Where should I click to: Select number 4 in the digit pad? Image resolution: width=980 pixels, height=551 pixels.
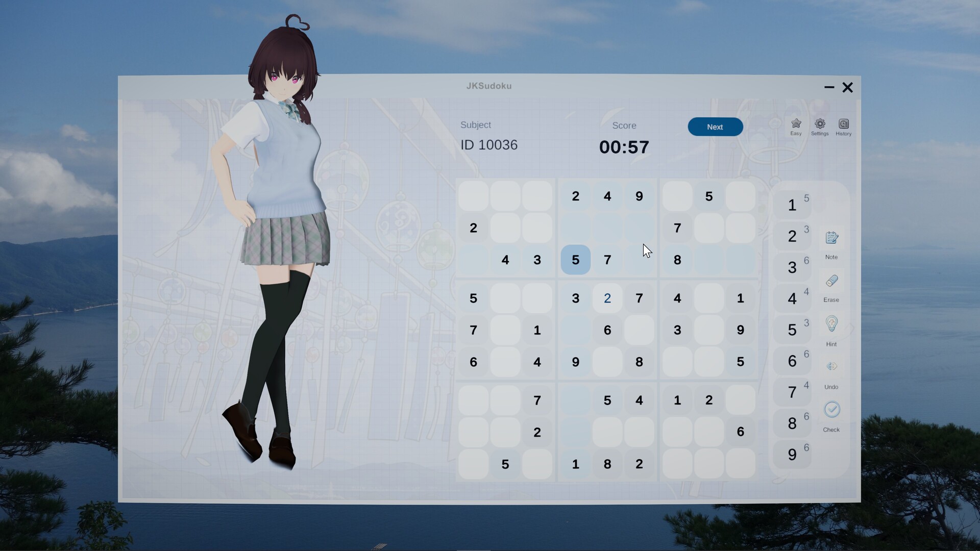click(792, 298)
